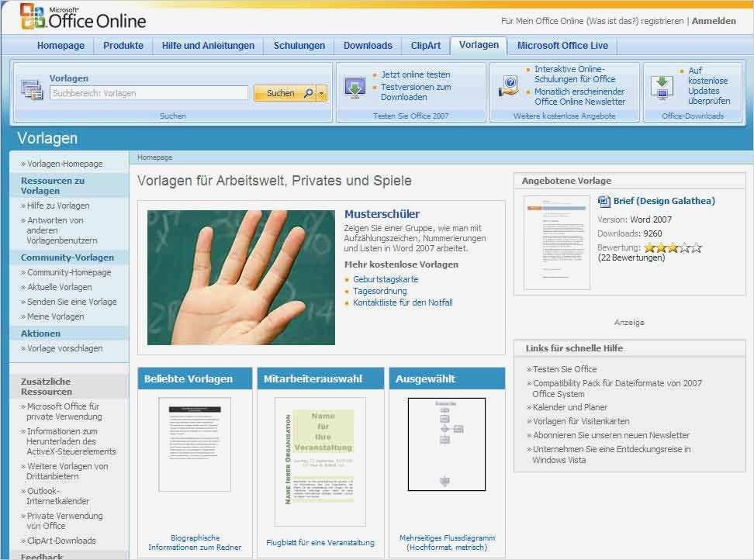This screenshot has height=560, width=754.
Task: Click the Flugblatt event flyer thumbnail
Action: (320, 461)
